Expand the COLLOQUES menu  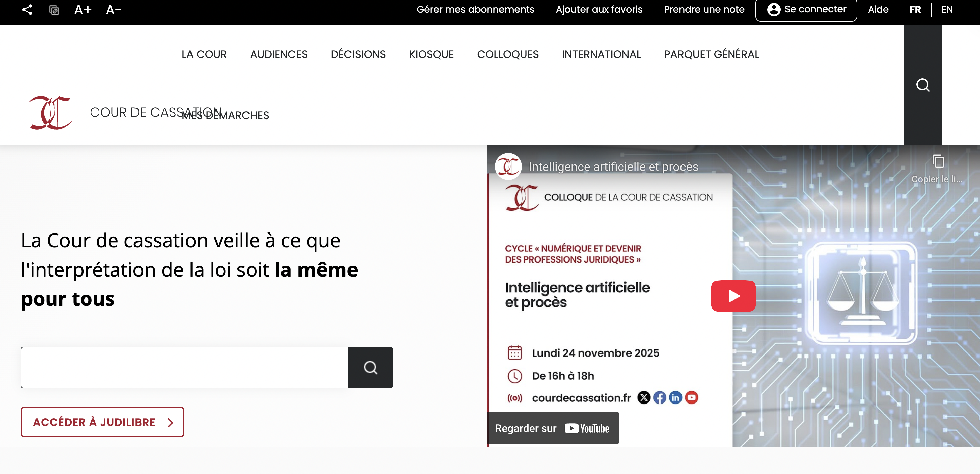[x=507, y=54]
